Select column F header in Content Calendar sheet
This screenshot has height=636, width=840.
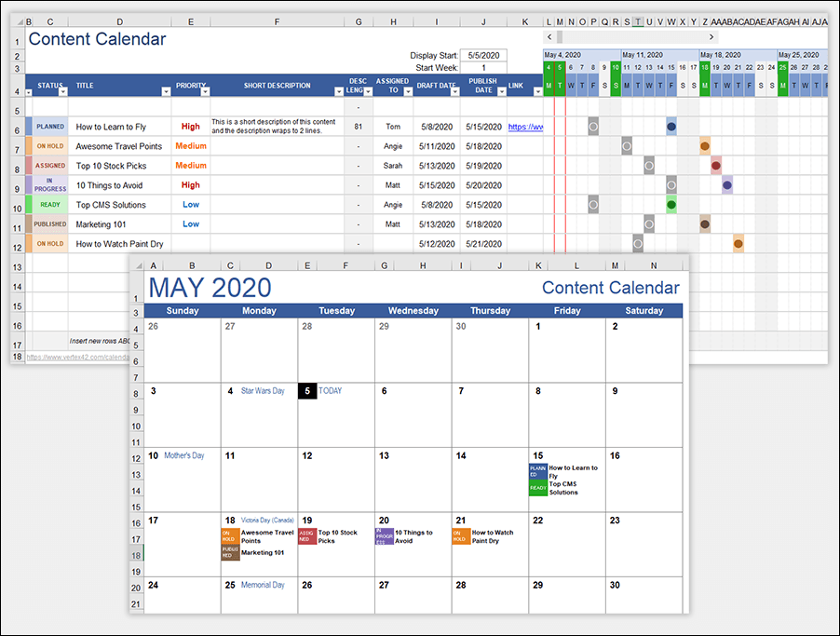tap(277, 22)
